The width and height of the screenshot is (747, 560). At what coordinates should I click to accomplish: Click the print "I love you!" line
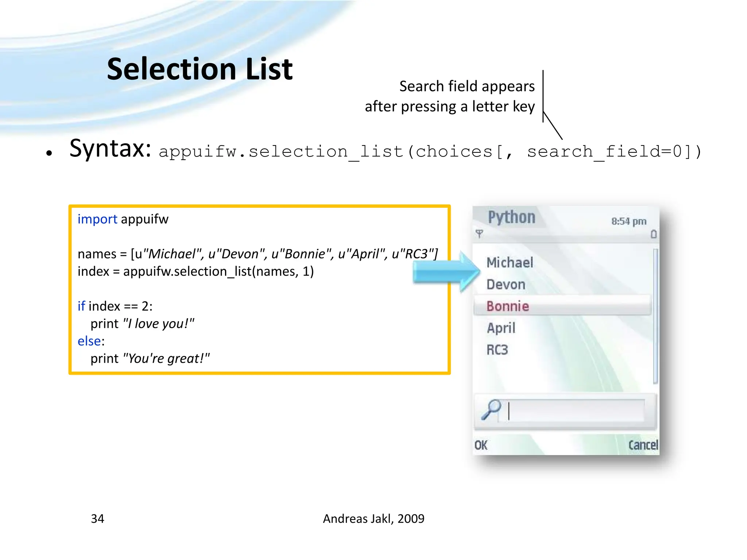tap(142, 324)
